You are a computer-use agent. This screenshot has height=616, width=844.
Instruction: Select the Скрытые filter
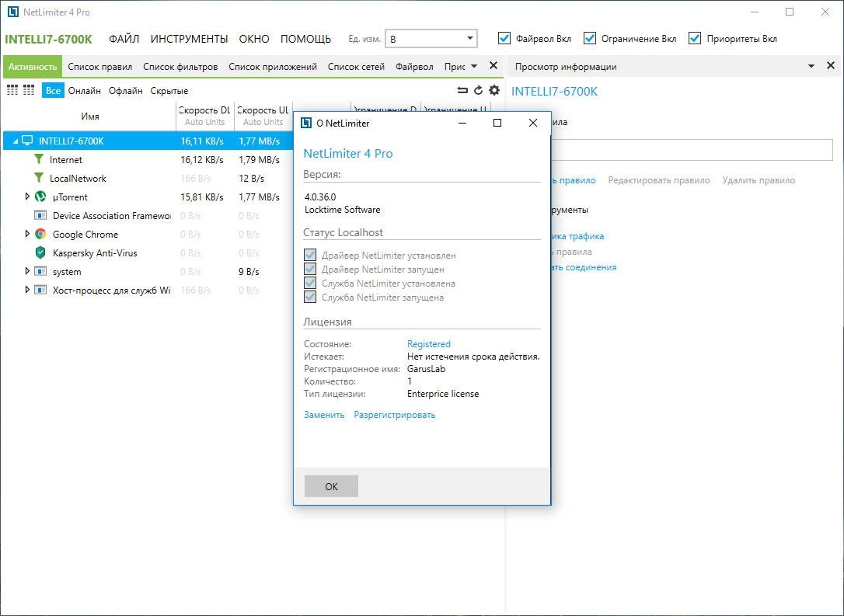point(169,90)
